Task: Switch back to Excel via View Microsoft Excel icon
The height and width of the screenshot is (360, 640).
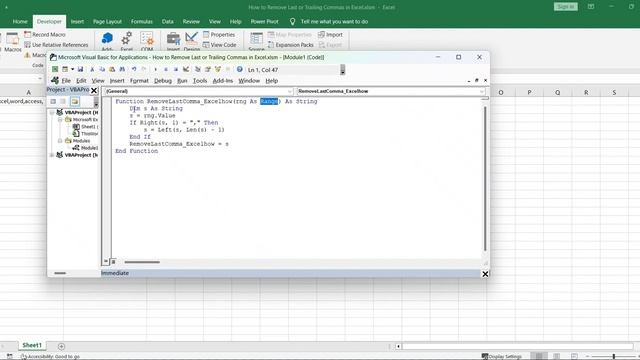Action: pos(55,69)
